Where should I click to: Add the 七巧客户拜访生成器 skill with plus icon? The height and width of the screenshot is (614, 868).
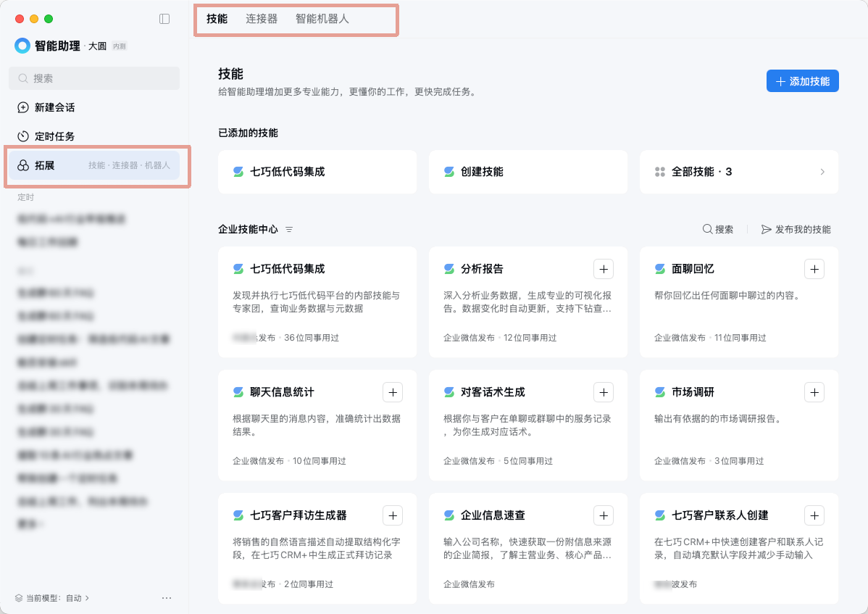tap(393, 516)
